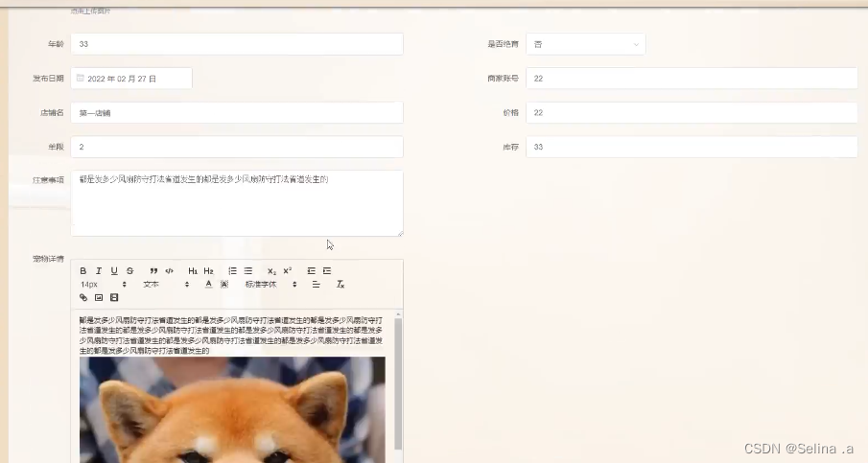Open the 是否绝育 dropdown showing 否
Screen dimensions: 868x463
tap(586, 44)
